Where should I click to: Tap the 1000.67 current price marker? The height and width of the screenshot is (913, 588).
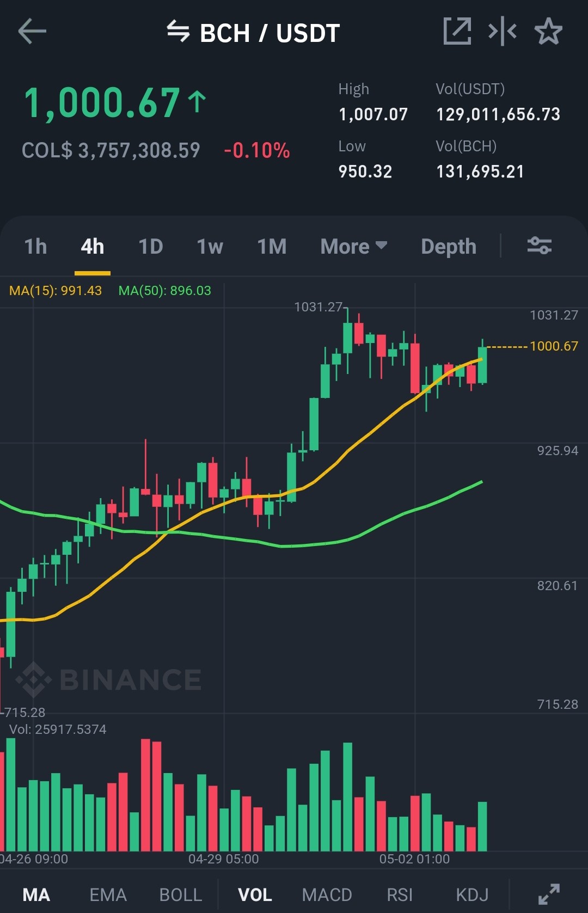point(554,346)
